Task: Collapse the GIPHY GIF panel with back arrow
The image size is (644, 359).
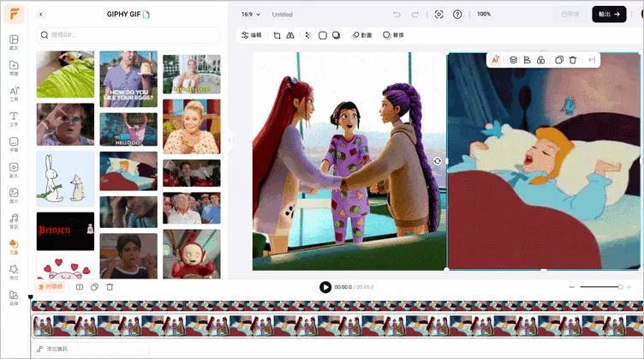Action: point(41,15)
